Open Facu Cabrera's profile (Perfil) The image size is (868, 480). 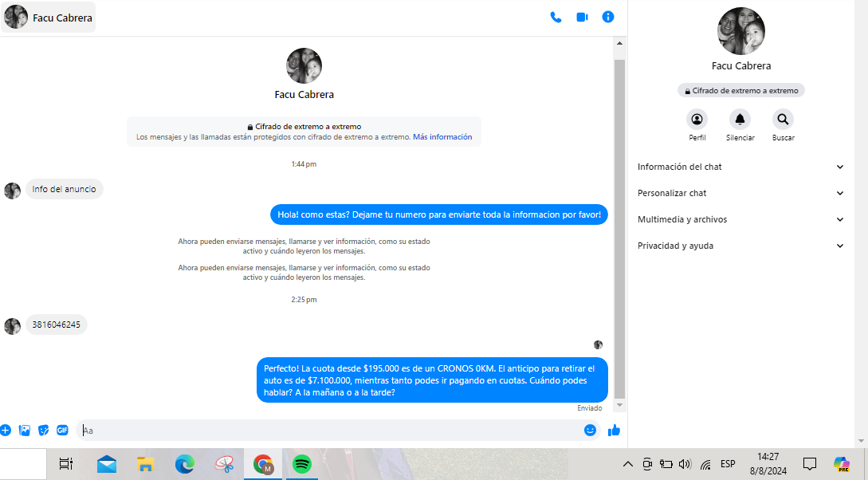click(697, 120)
